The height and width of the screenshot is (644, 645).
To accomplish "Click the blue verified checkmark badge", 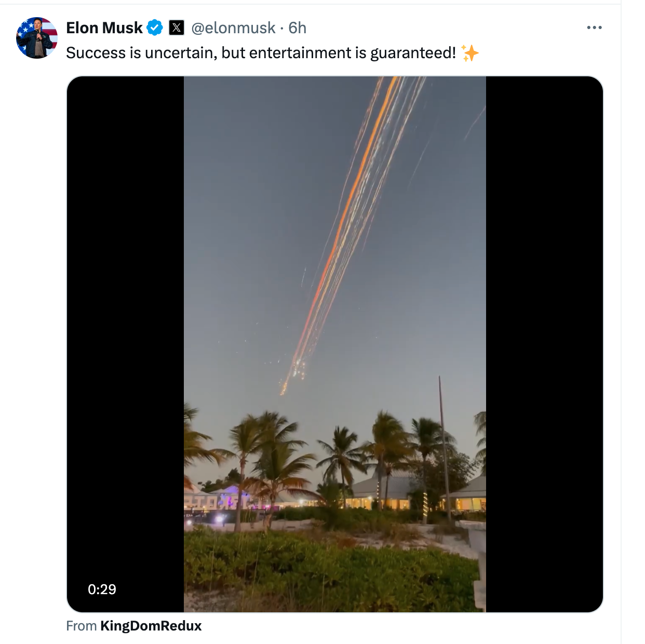I will tap(155, 28).
